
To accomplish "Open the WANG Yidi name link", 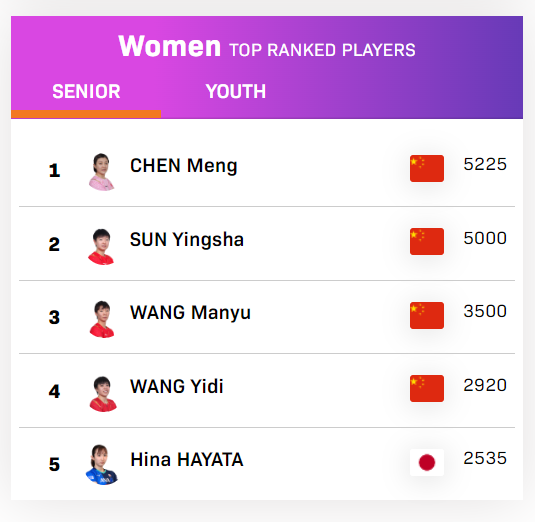I will coord(177,387).
